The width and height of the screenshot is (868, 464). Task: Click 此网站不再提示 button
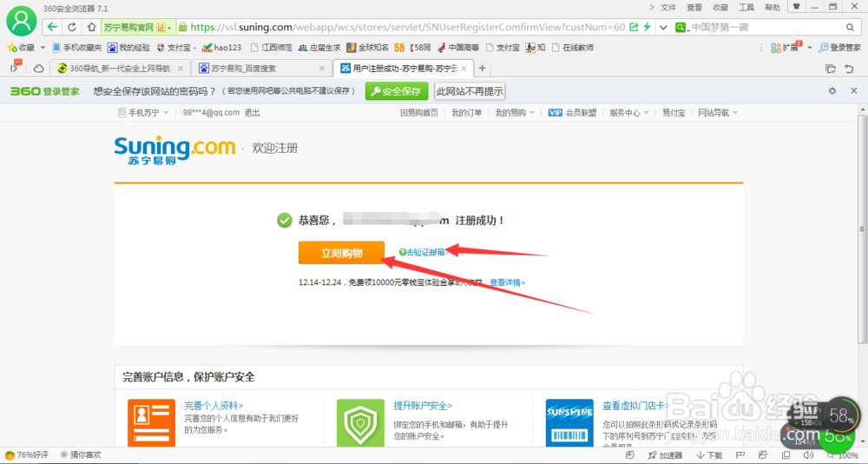click(x=470, y=91)
